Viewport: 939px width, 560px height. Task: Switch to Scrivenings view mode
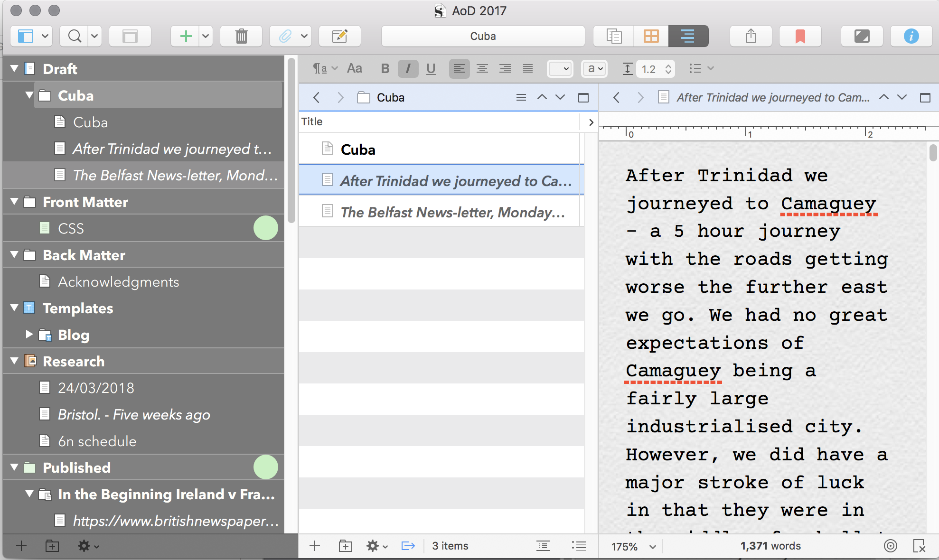point(614,36)
